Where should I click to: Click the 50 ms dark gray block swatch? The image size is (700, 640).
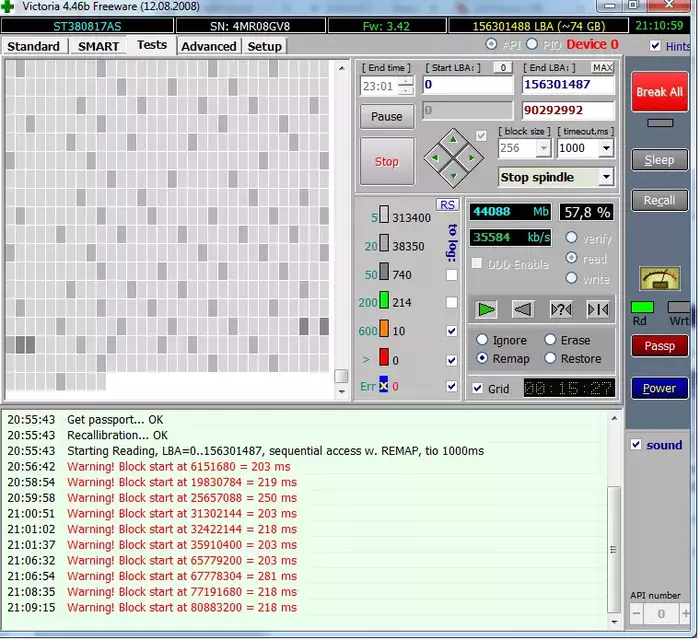click(383, 271)
